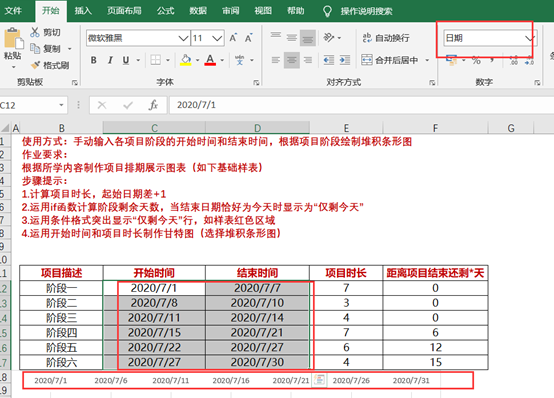This screenshot has height=398, width=554.
Task: Decrease indent in the cell
Action: (329, 60)
